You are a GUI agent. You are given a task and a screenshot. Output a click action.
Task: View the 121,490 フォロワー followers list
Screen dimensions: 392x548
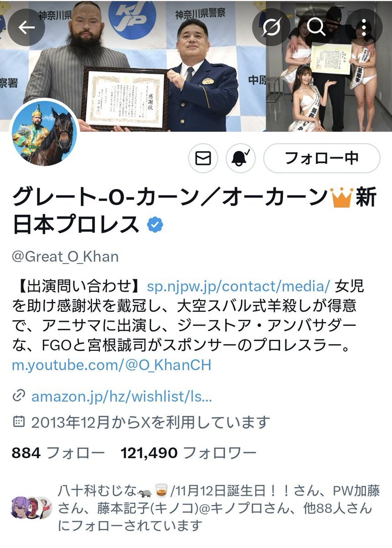pyautogui.click(x=188, y=453)
